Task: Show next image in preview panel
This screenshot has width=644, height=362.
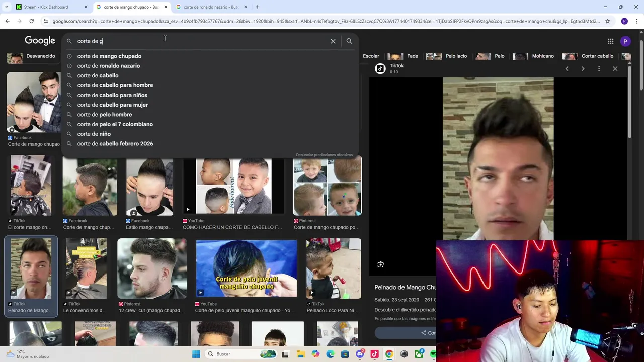Action: coord(583,69)
